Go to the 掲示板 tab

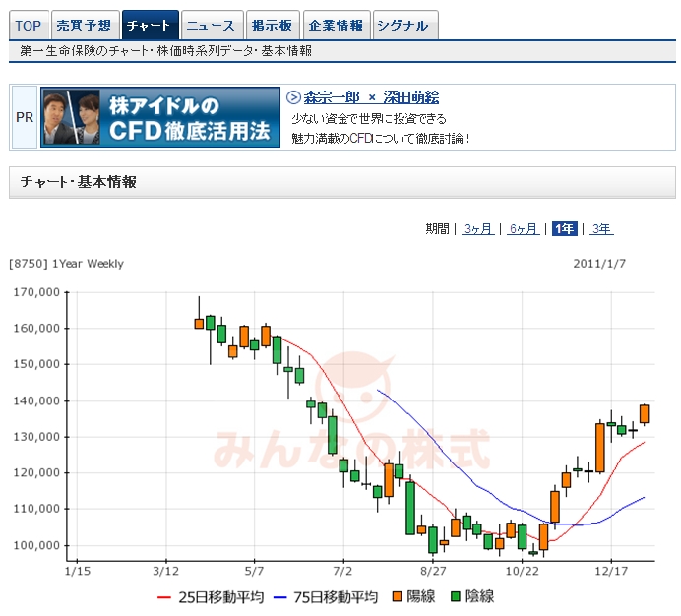[x=273, y=26]
